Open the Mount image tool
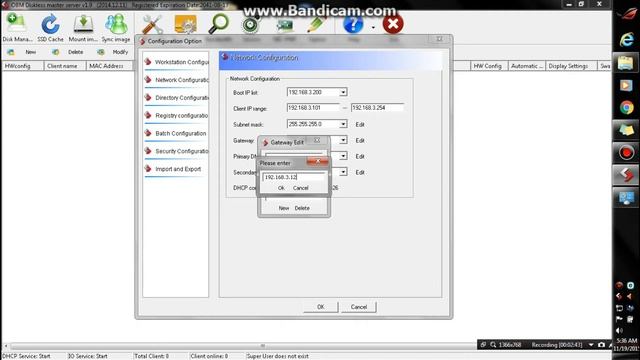This screenshot has height=360, width=640. 83,28
